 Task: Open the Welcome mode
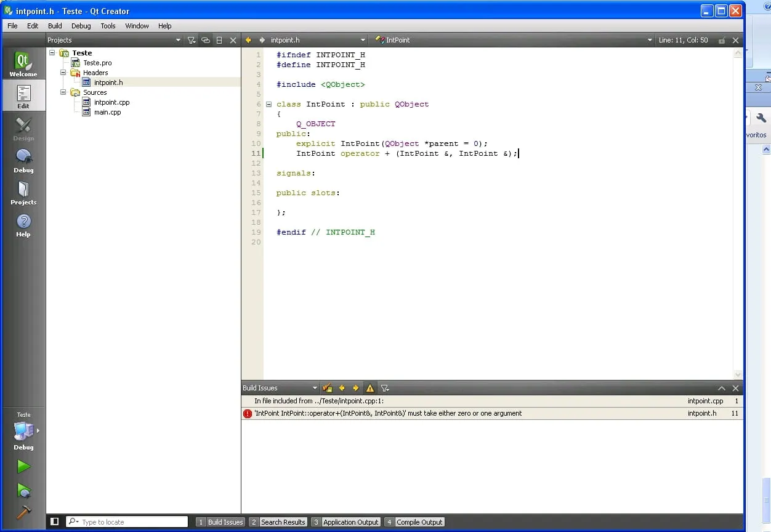click(23, 64)
